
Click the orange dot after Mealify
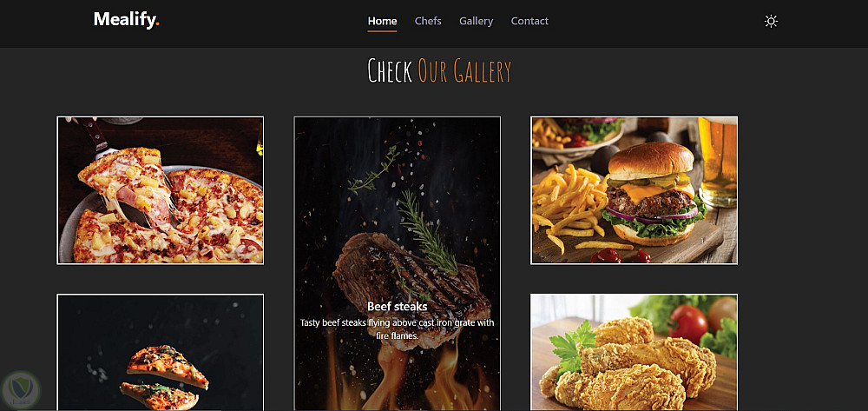(x=158, y=24)
